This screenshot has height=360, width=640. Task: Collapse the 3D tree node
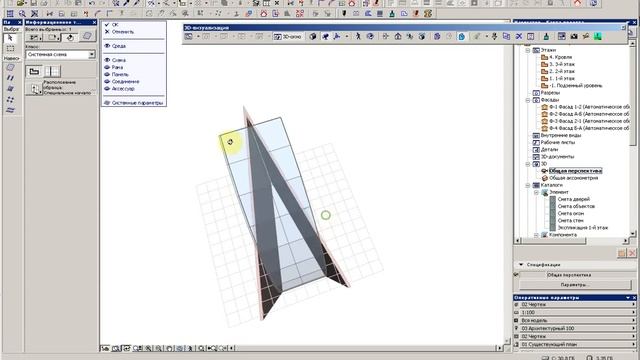528,164
